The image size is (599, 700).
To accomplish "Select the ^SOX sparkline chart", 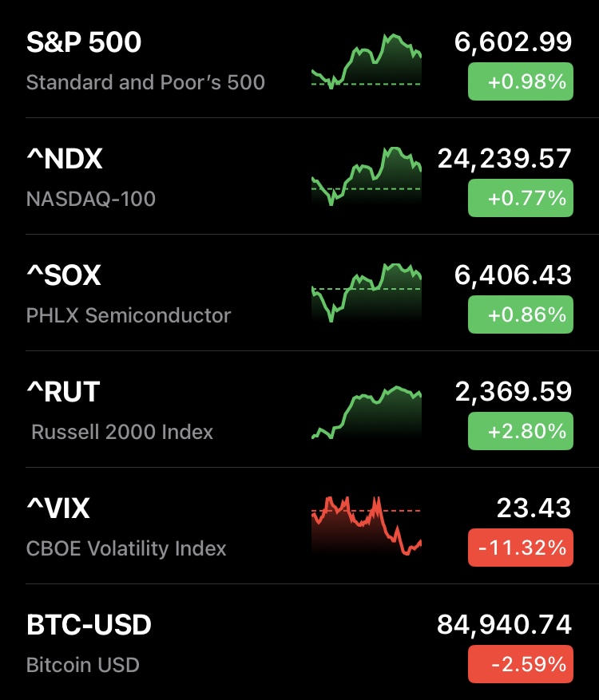I will [367, 292].
